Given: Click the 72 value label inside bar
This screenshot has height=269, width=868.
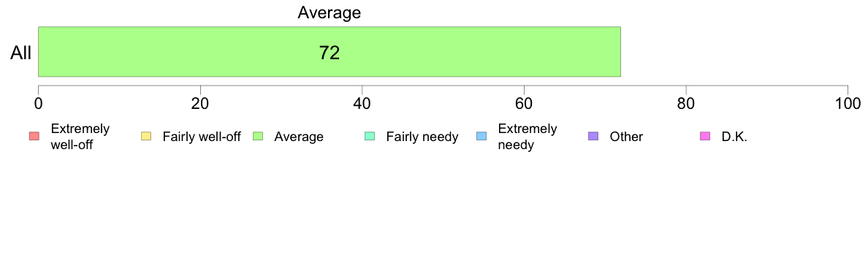Looking at the screenshot, I should [x=330, y=53].
